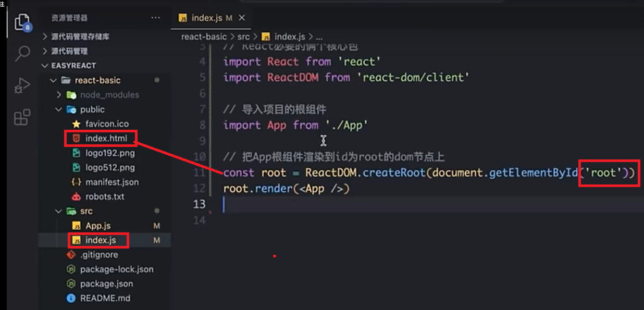Collapse the public folder chevron
Screen dimensions: 644x310
(59, 109)
